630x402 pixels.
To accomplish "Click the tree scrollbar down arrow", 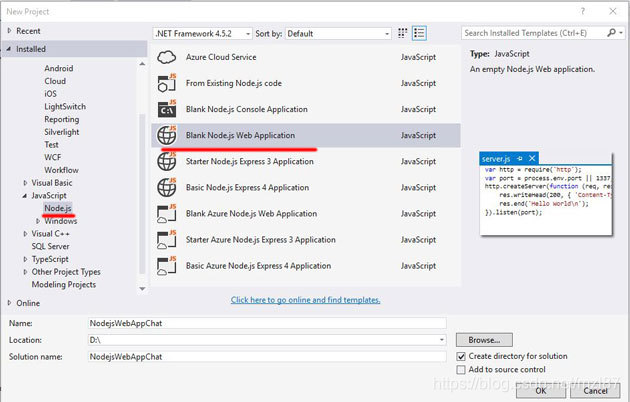I will 142,288.
